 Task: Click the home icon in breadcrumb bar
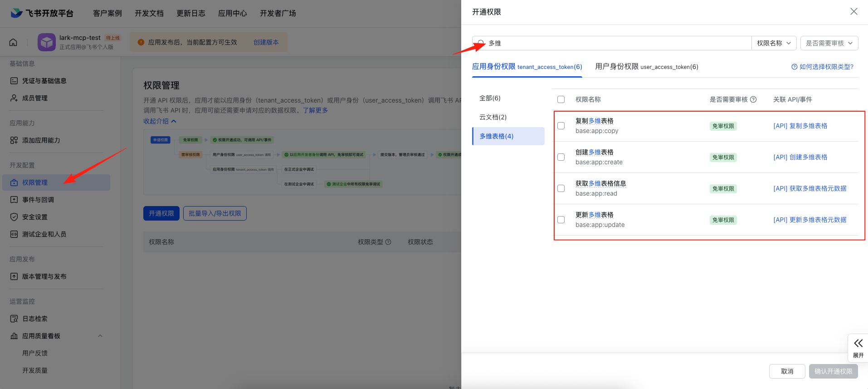coord(13,42)
